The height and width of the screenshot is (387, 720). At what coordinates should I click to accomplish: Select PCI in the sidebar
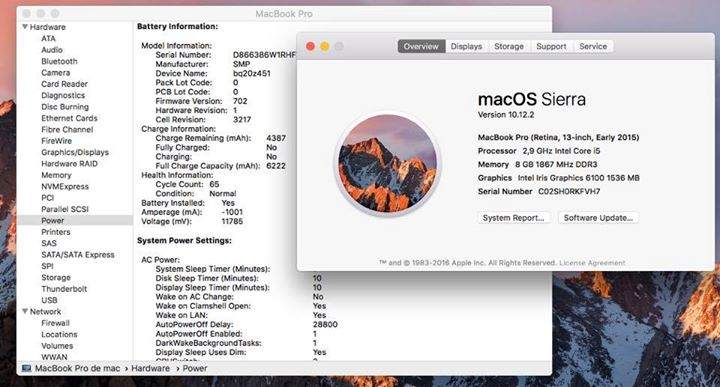47,198
